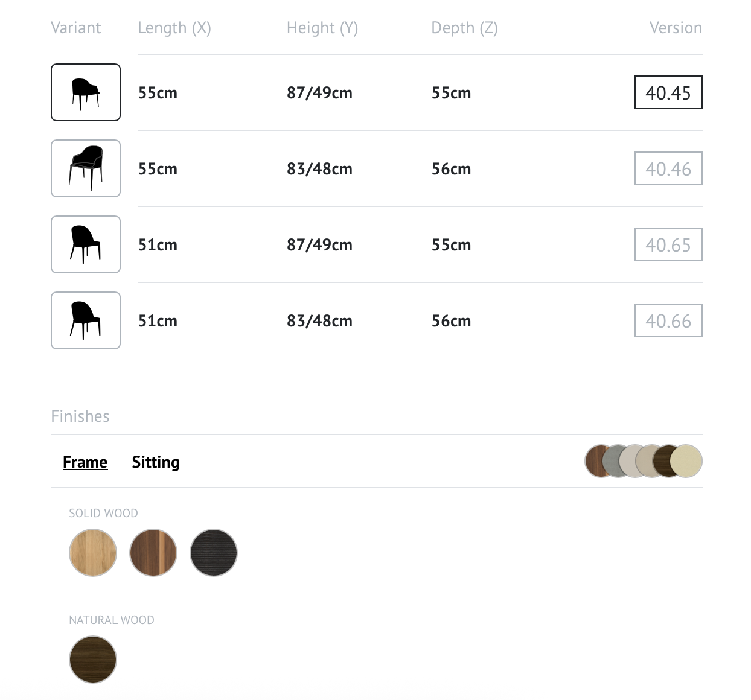Screen dimensions: 751x700
Task: Click the 55cm length in first row
Action: coord(158,93)
